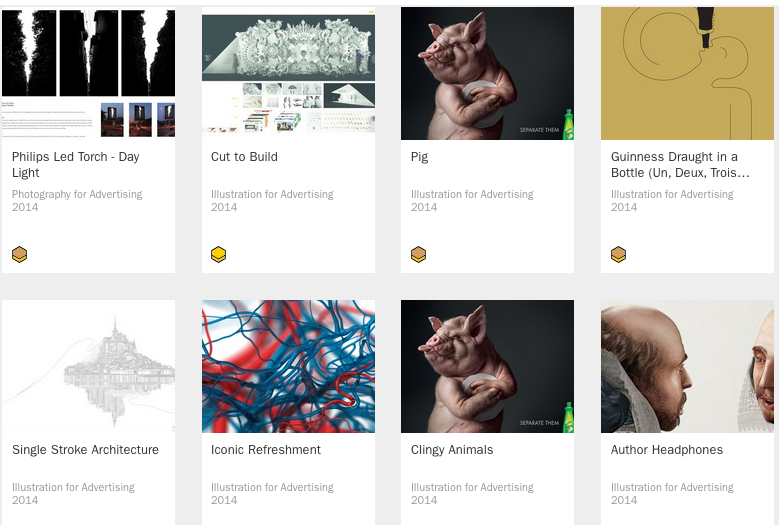Open the Iconic Refreshment red-blue thumbnail
Screen dimensions: 779x525
tap(288, 366)
